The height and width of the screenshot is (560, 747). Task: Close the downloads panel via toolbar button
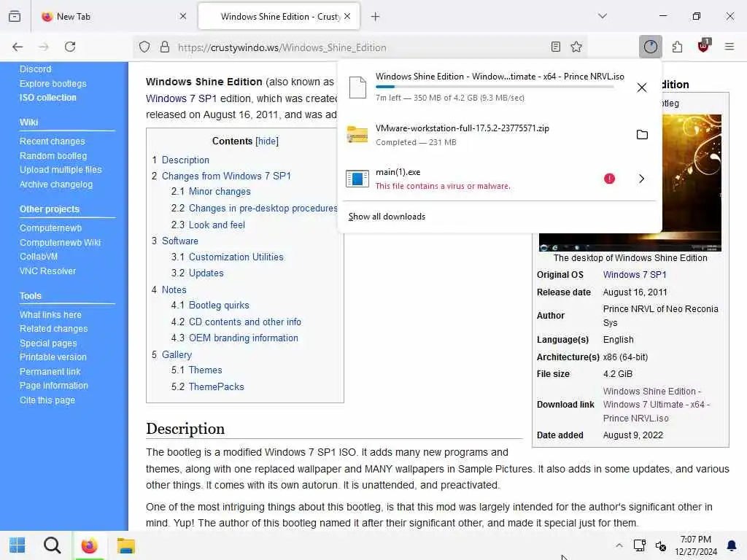(x=650, y=47)
